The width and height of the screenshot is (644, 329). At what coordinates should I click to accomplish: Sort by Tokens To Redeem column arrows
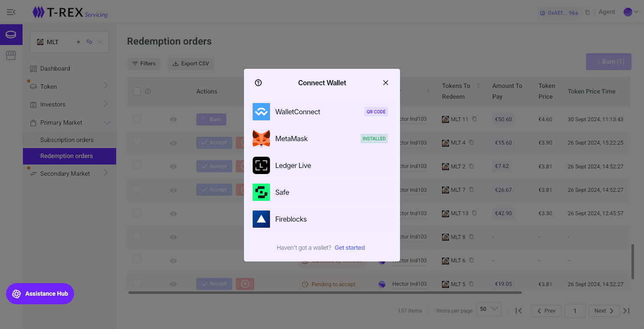coord(479,86)
